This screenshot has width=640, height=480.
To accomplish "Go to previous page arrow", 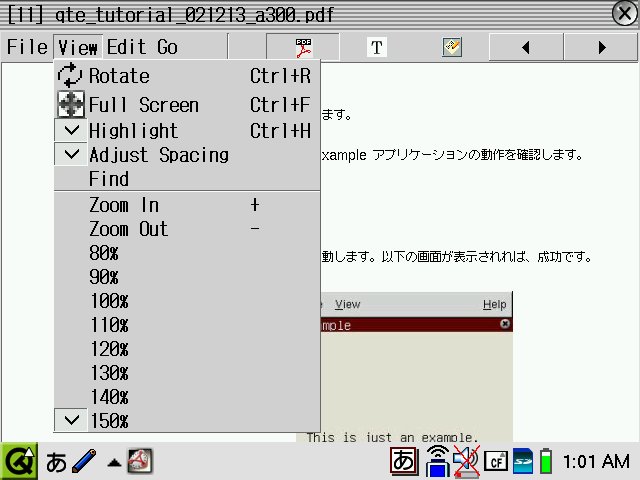I will 526,48.
